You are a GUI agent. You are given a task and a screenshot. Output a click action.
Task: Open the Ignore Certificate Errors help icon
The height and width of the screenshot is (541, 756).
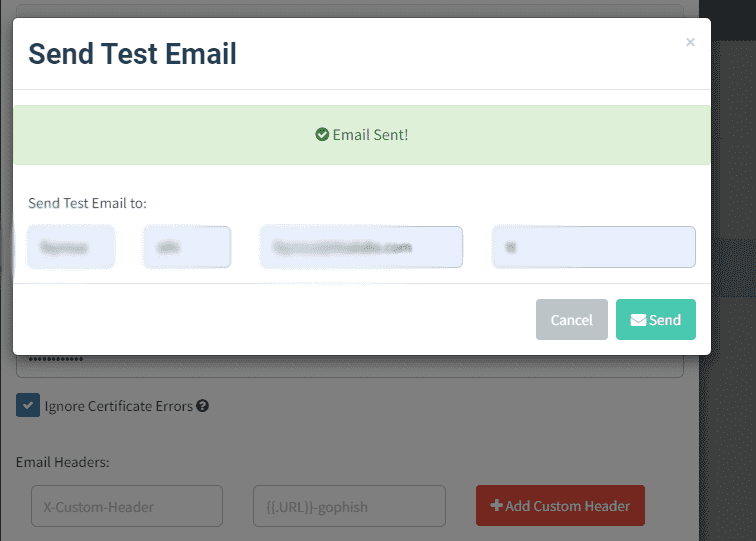click(202, 406)
